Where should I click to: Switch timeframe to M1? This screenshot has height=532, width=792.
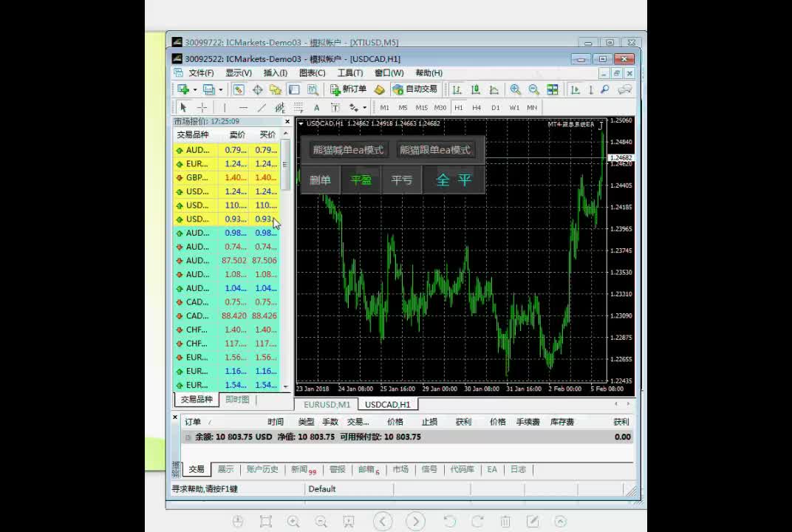384,108
